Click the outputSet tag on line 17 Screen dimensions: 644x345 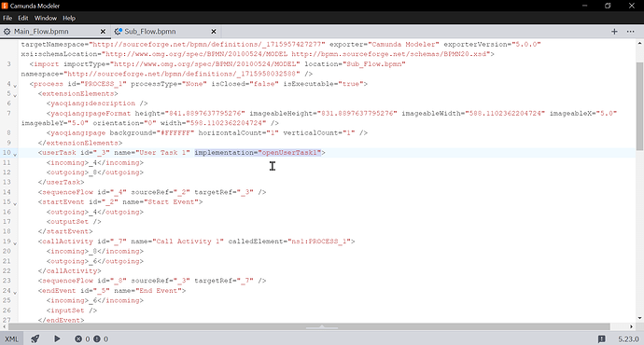[x=74, y=222]
